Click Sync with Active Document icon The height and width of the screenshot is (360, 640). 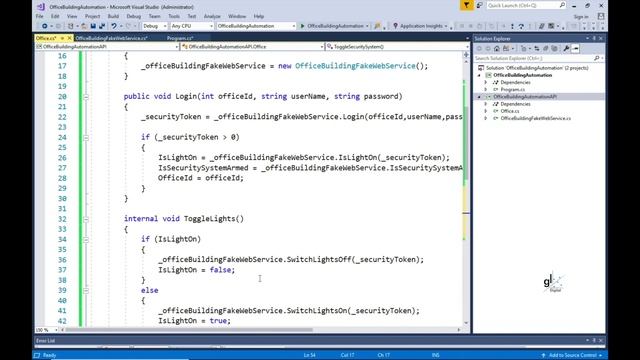pos(537,49)
